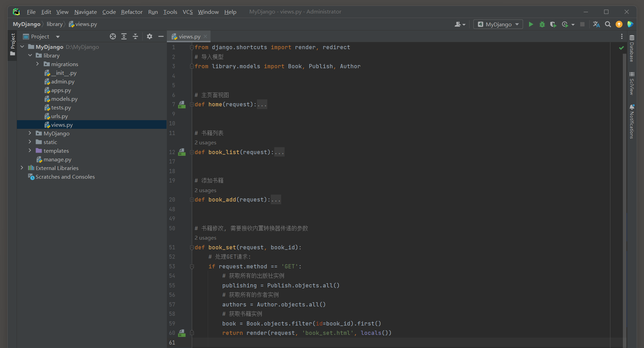This screenshot has height=348, width=644.
Task: Unfold the home function body
Action: pos(192,105)
